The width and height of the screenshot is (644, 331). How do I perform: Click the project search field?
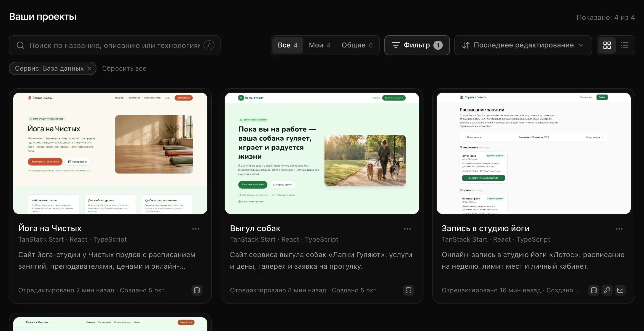click(x=115, y=45)
